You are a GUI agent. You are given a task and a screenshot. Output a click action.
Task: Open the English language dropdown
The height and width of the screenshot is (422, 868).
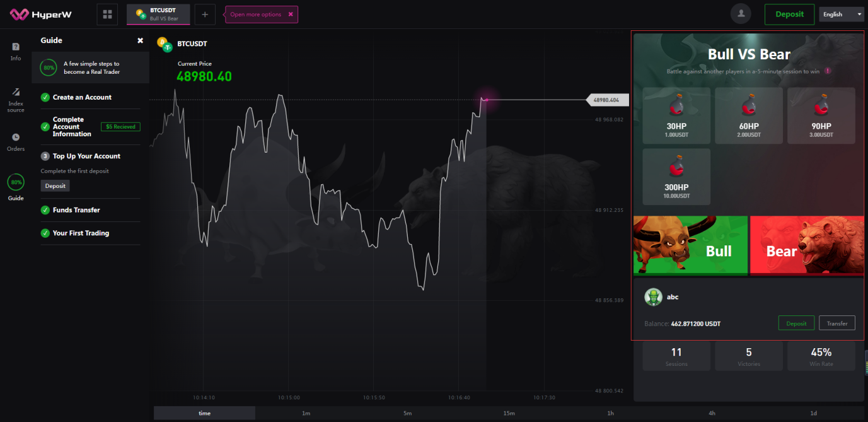[842, 15]
